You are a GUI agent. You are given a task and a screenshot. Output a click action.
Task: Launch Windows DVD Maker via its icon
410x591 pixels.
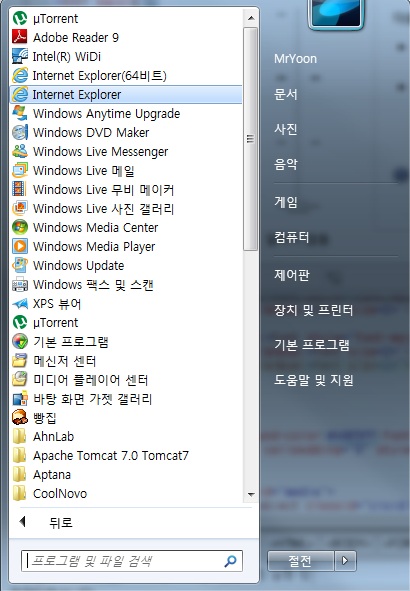pyautogui.click(x=20, y=132)
